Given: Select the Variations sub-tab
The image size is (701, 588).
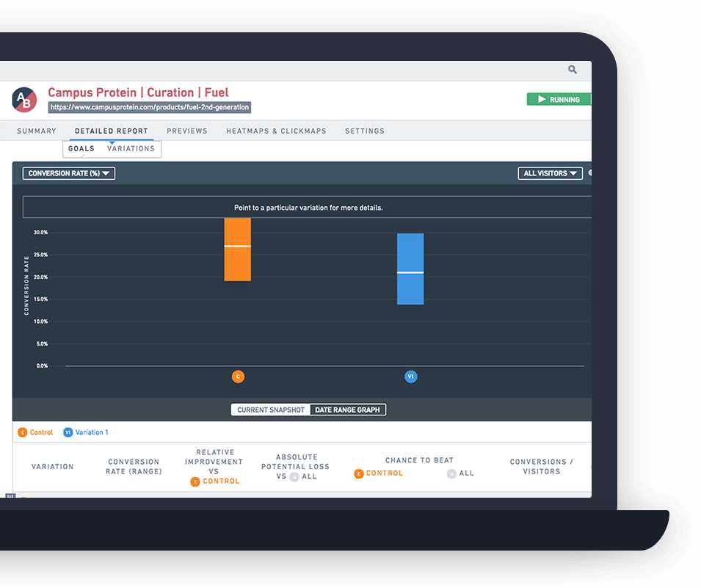Looking at the screenshot, I should [x=131, y=148].
